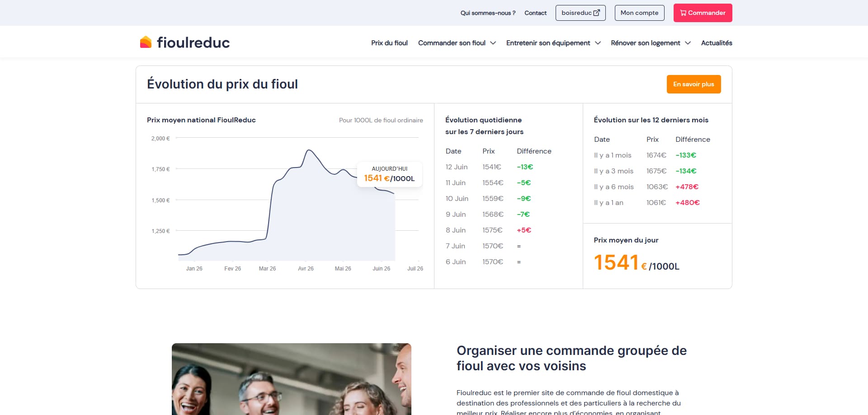Expand Rénover son logement chevron

[x=688, y=43]
